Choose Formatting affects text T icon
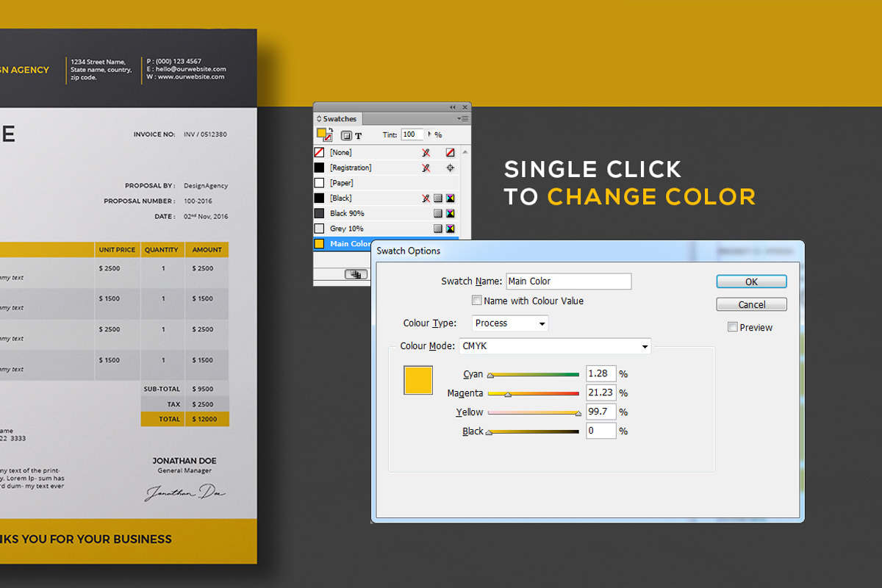Viewport: 882px width, 588px height. (x=359, y=135)
